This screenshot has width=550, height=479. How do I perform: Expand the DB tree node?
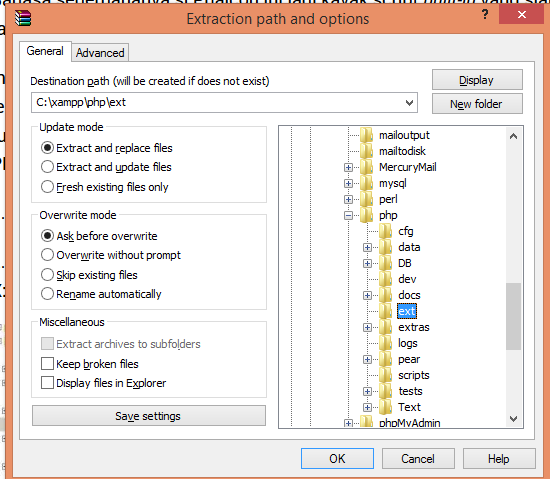367,263
